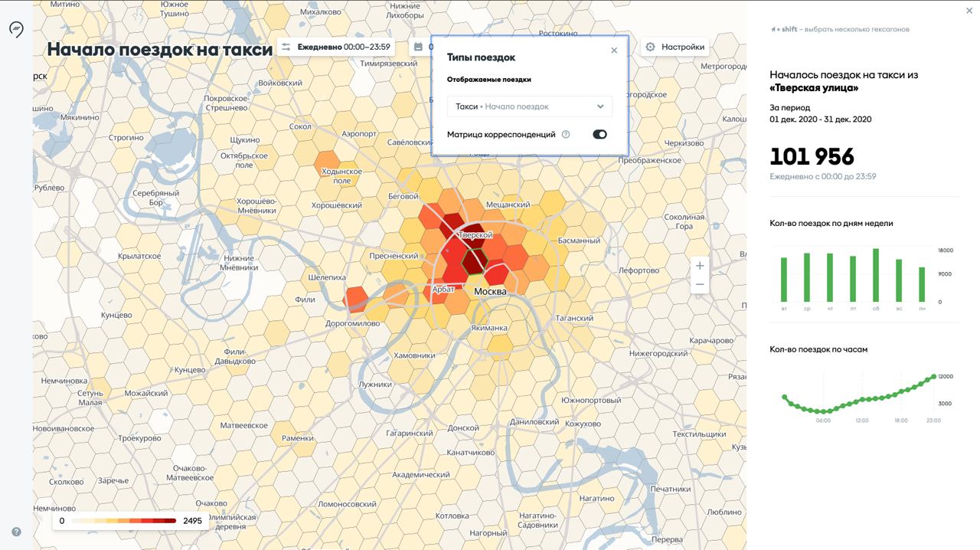Click the Кол-во поездок по часам heading
Screen dimensions: 980x550
click(x=818, y=349)
